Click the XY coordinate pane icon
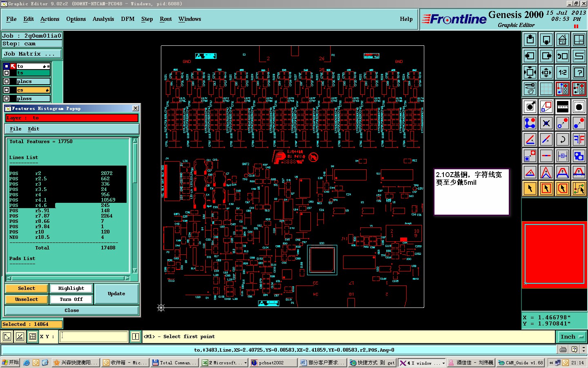 pyautogui.click(x=579, y=40)
